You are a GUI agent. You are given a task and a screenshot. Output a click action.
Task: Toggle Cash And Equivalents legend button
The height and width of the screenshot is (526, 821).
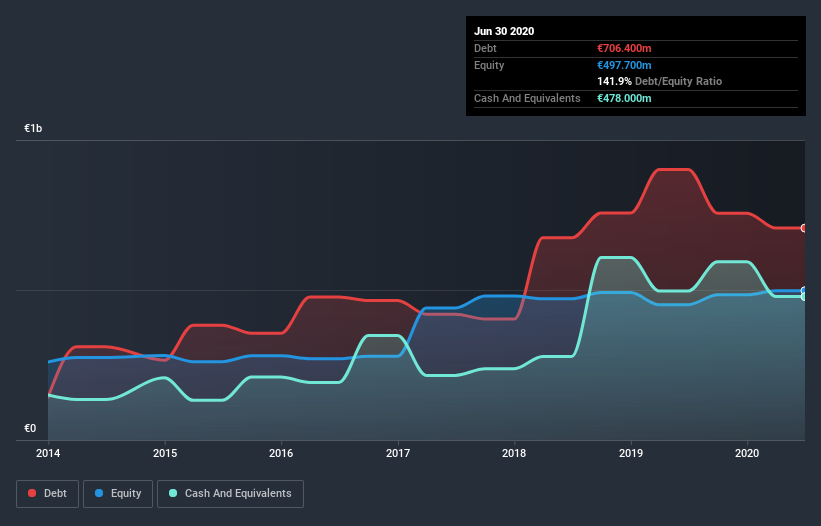click(x=230, y=494)
